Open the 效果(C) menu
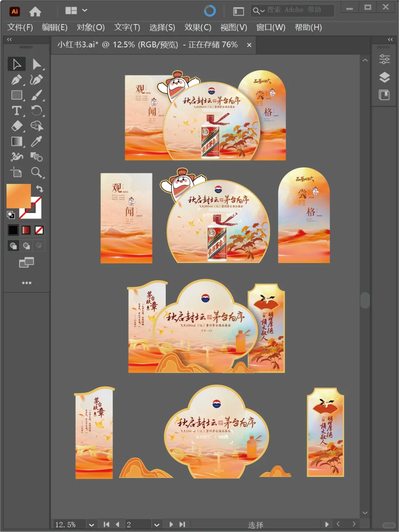 click(x=198, y=27)
